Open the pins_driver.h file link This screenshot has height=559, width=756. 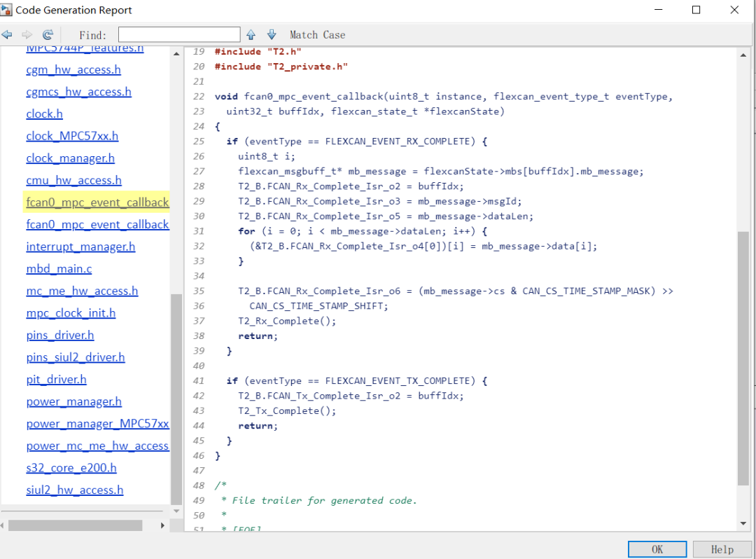60,336
